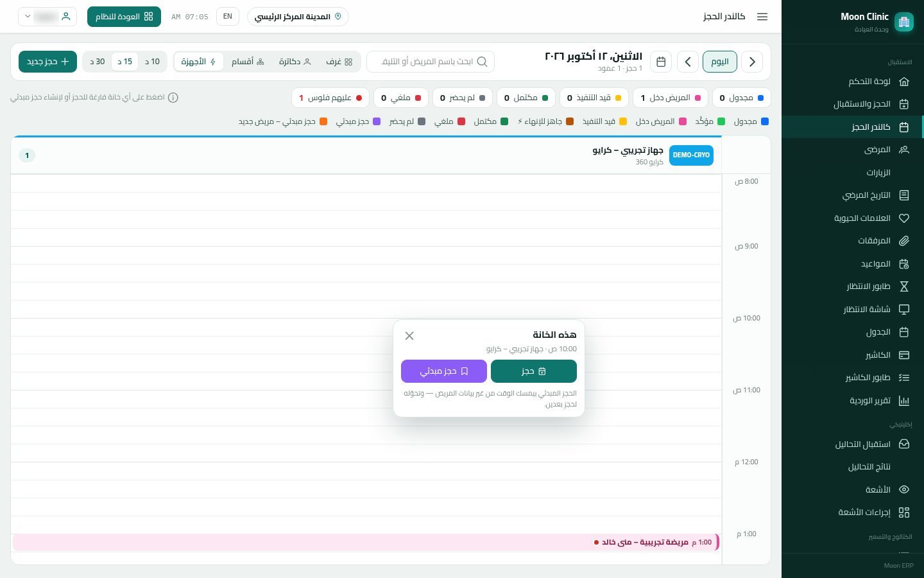Viewport: 924px width, 578px height.
Task: Filter by عليهم فلوس status chip
Action: [x=330, y=98]
